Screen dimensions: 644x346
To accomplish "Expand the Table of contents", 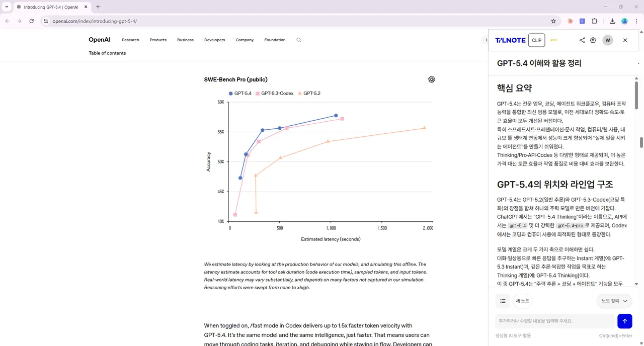I will [107, 53].
